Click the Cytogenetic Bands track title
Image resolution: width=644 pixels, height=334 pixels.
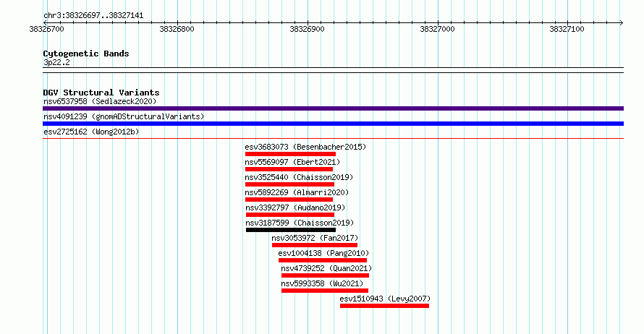tap(86, 53)
